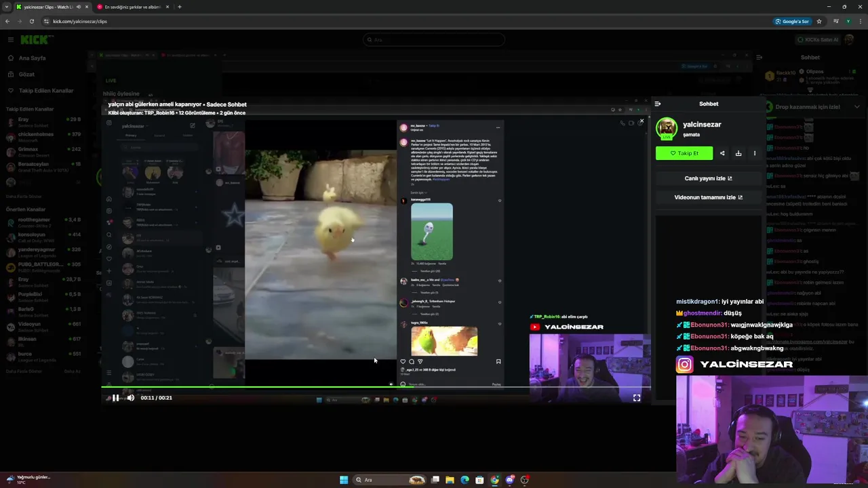The height and width of the screenshot is (488, 868).
Task: Pause the clip playback
Action: 115,398
